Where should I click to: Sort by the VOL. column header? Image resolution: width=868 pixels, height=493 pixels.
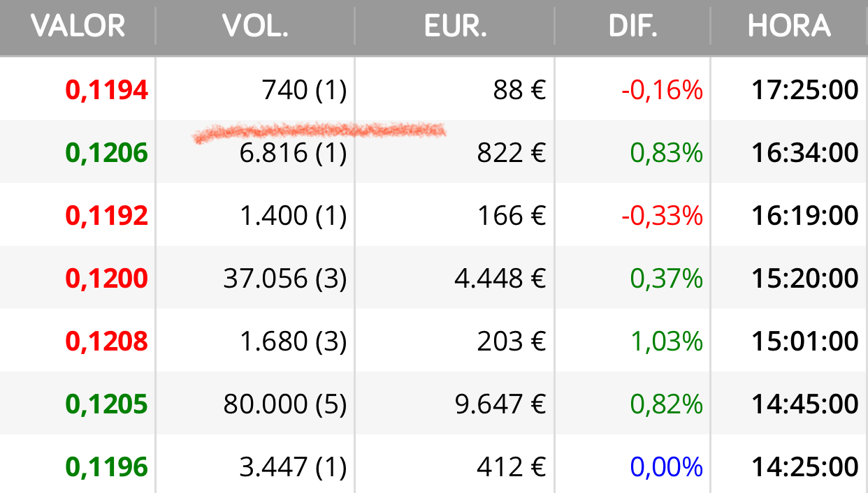255,26
